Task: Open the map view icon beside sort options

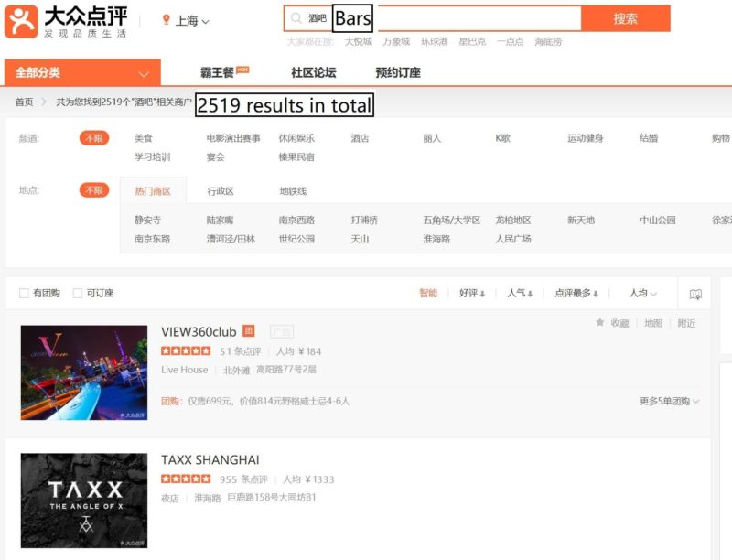Action: click(695, 295)
